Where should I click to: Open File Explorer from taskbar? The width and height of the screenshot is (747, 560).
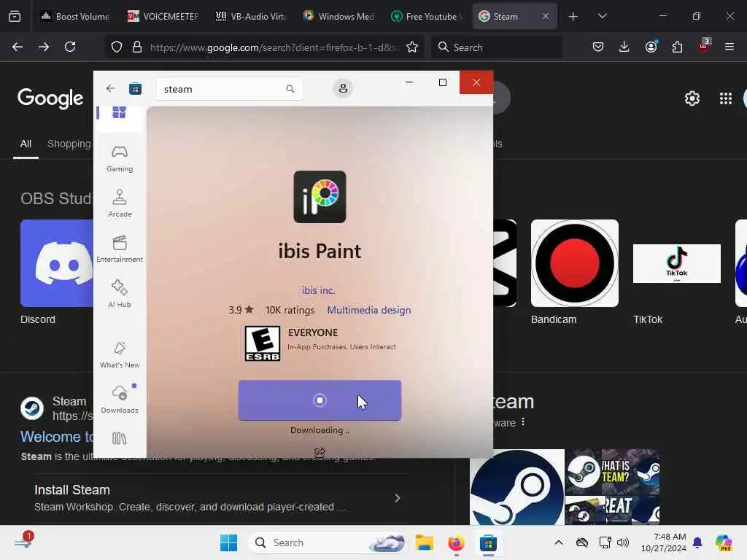click(424, 542)
